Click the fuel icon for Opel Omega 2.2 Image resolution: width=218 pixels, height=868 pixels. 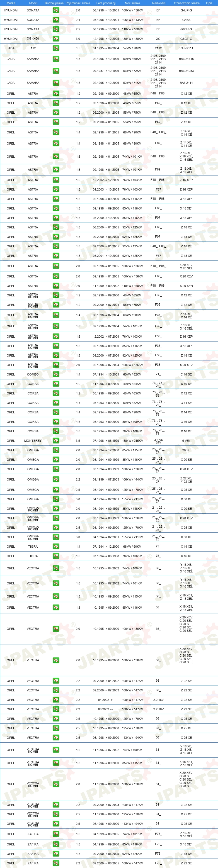click(x=56, y=479)
